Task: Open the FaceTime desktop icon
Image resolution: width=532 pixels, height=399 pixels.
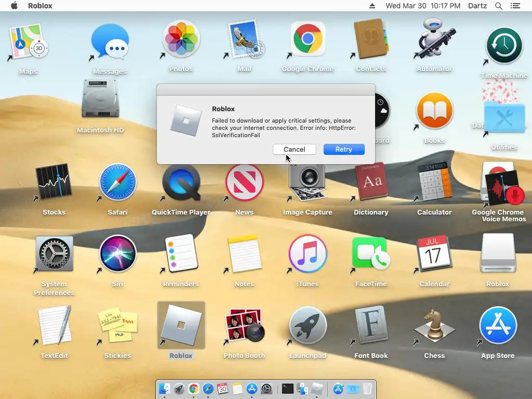Action: coord(371,254)
